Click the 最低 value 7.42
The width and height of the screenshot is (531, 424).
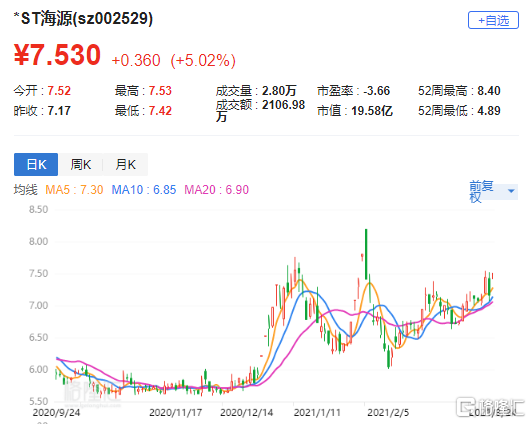pyautogui.click(x=160, y=111)
